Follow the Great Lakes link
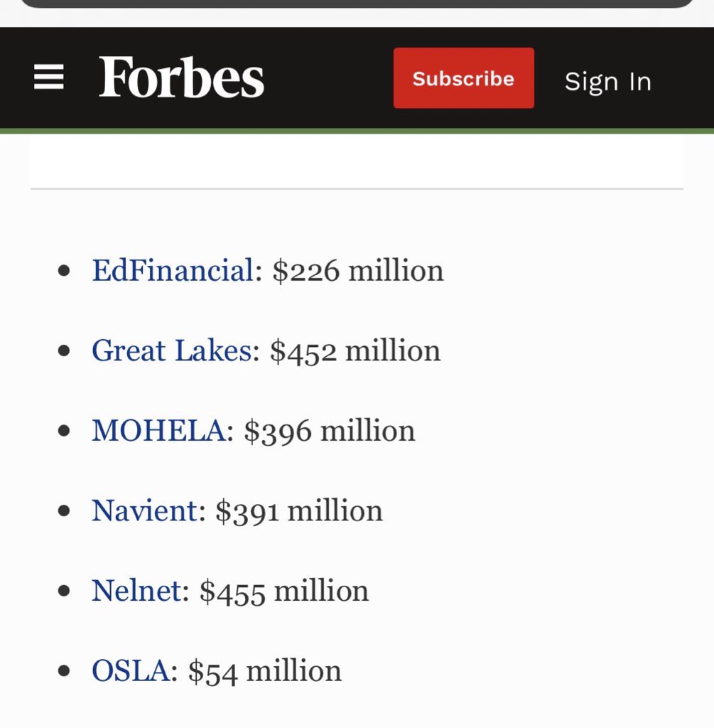Viewport: 714px width, 728px height. (172, 350)
